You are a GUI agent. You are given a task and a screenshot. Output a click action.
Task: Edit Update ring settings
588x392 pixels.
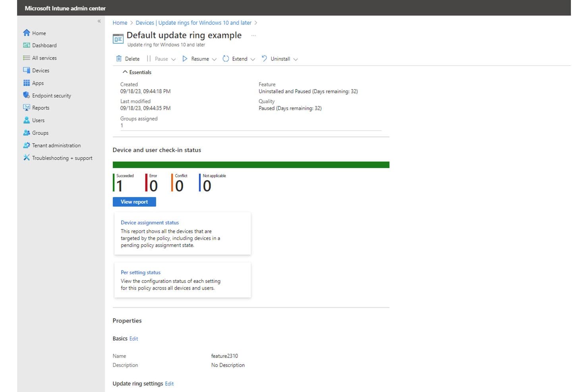[169, 384]
